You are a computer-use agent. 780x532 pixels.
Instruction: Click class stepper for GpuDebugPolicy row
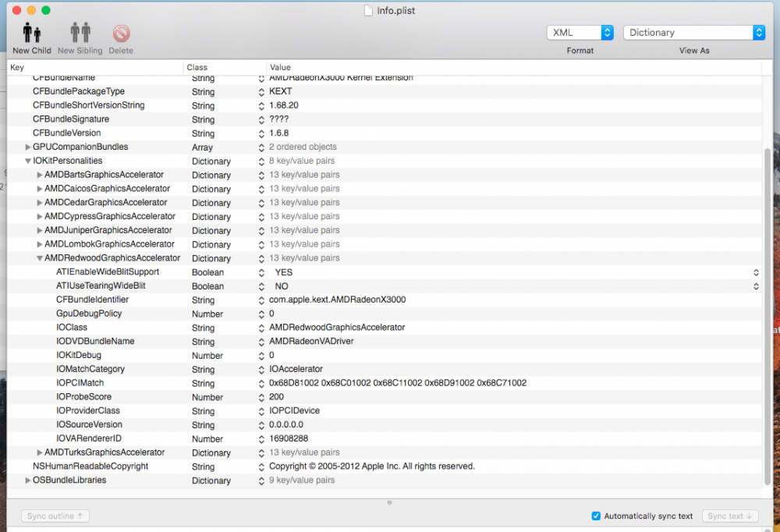pos(261,314)
